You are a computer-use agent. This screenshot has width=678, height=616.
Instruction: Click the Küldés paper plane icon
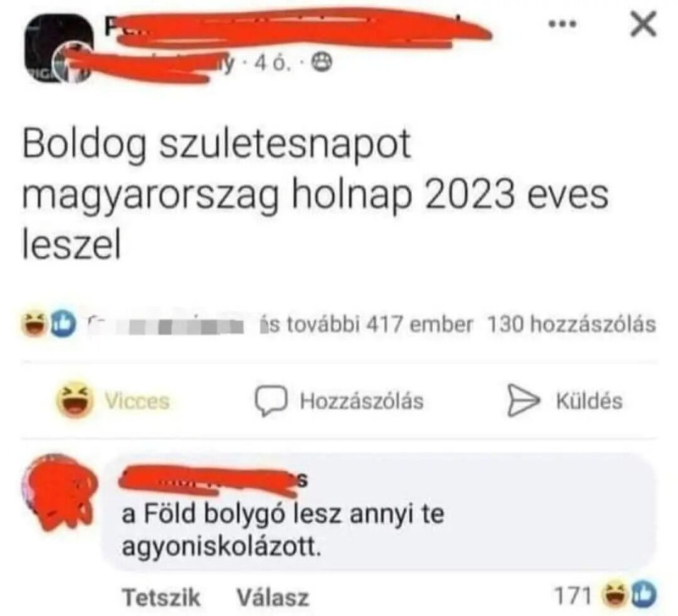[x=523, y=400]
